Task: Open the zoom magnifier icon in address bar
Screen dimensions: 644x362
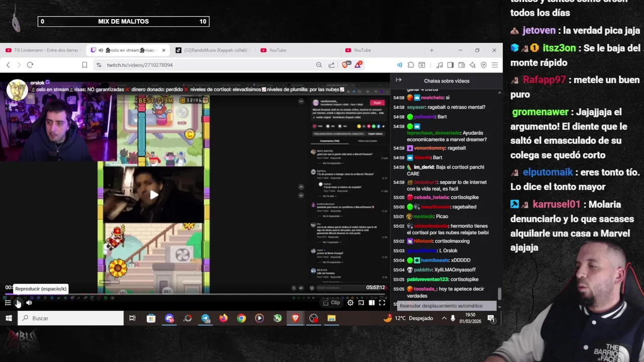Action: pyautogui.click(x=319, y=65)
